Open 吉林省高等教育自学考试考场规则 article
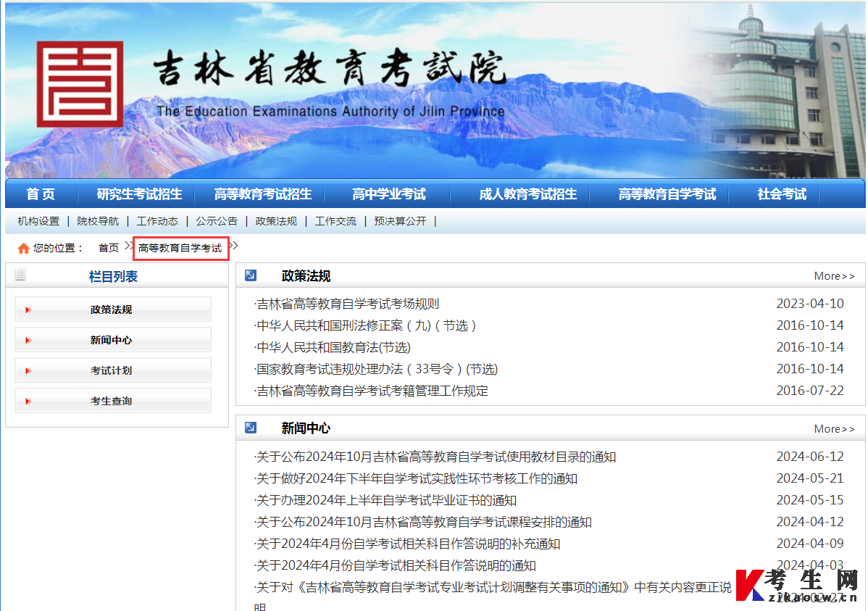 pyautogui.click(x=347, y=304)
